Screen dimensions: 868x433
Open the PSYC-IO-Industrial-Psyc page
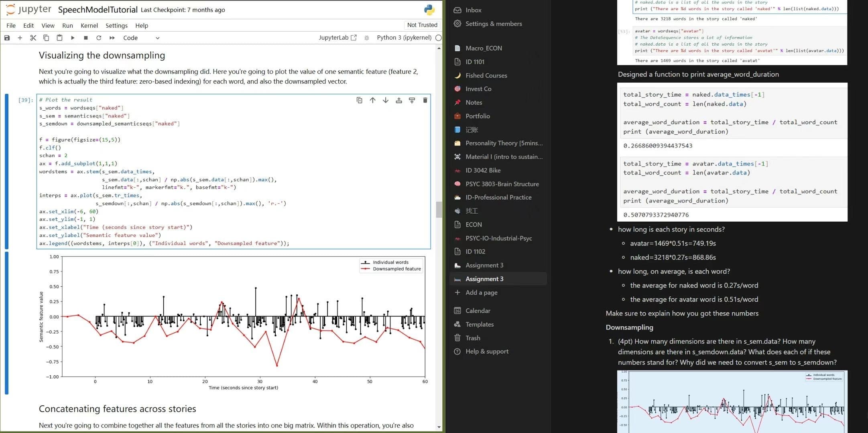498,238
